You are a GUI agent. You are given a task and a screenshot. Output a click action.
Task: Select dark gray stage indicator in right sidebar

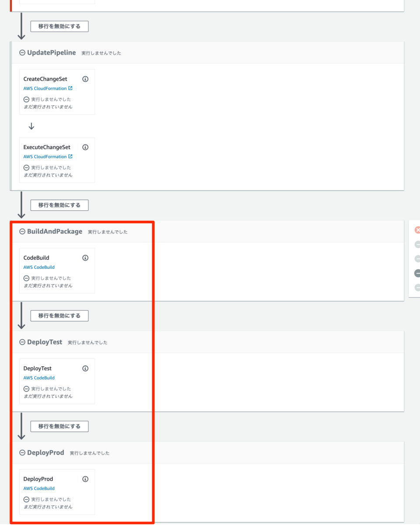coord(417,273)
